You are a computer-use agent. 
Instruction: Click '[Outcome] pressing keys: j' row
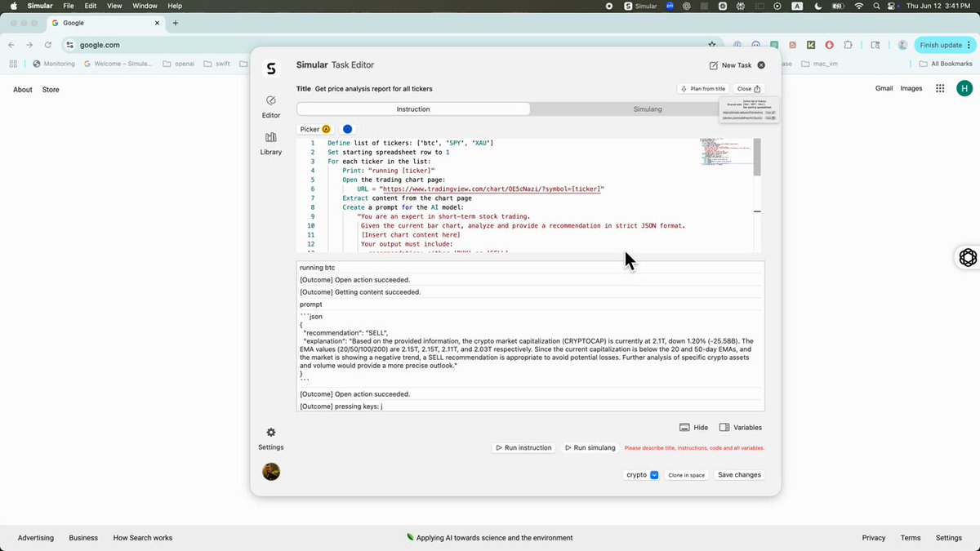pos(531,407)
